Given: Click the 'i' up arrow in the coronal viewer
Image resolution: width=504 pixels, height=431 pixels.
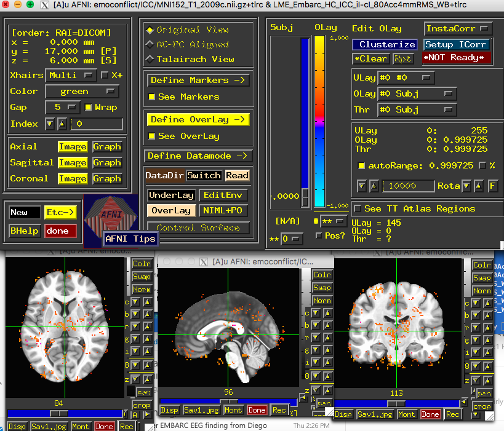Looking at the screenshot, I should pos(487,353).
